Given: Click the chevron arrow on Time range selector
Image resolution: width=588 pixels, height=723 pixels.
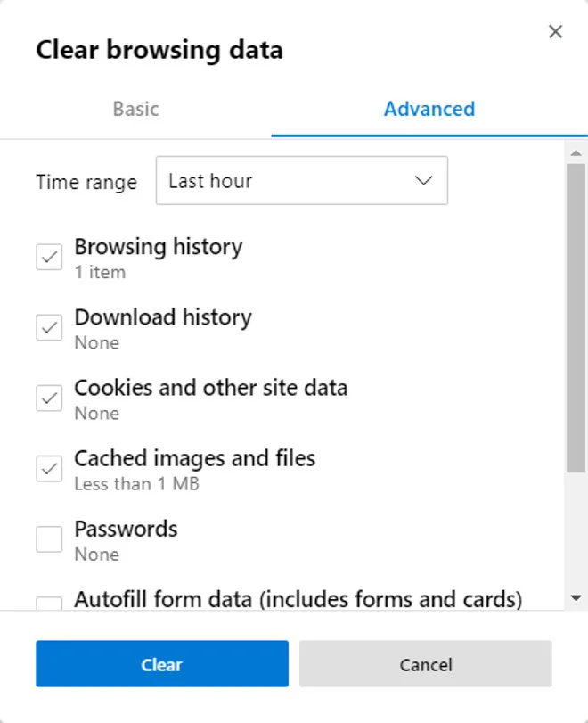Looking at the screenshot, I should click(424, 180).
